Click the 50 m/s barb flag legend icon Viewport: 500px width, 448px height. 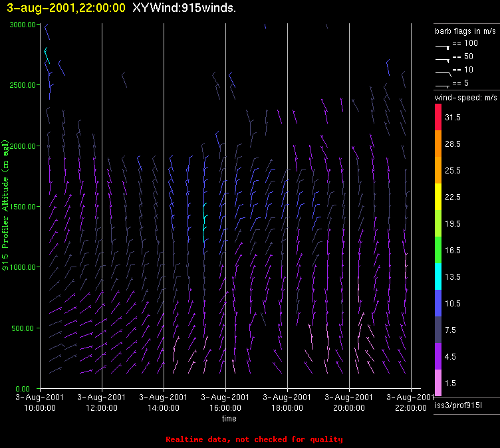(x=443, y=60)
